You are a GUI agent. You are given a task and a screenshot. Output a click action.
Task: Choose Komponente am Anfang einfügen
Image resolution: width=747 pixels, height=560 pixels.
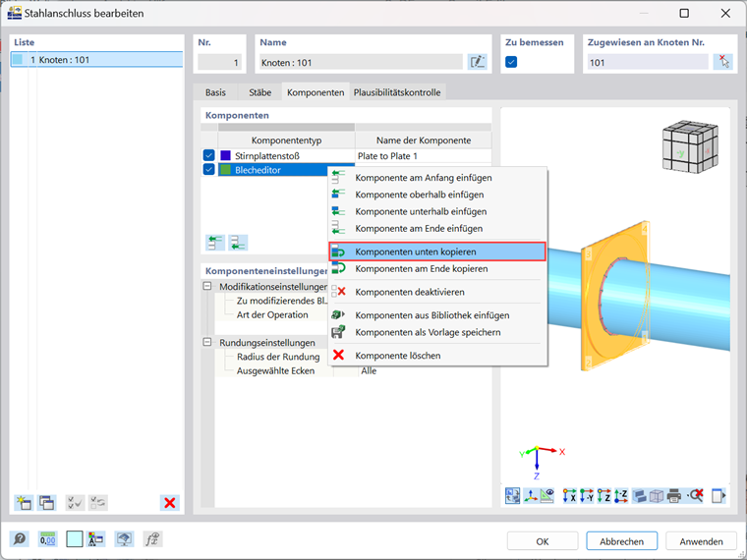click(437, 178)
